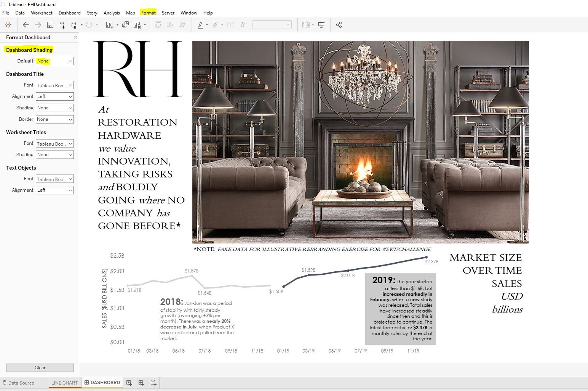Screen dimensions: 588x391
Task: Create a new worksheet from toolbar
Action: [110, 25]
